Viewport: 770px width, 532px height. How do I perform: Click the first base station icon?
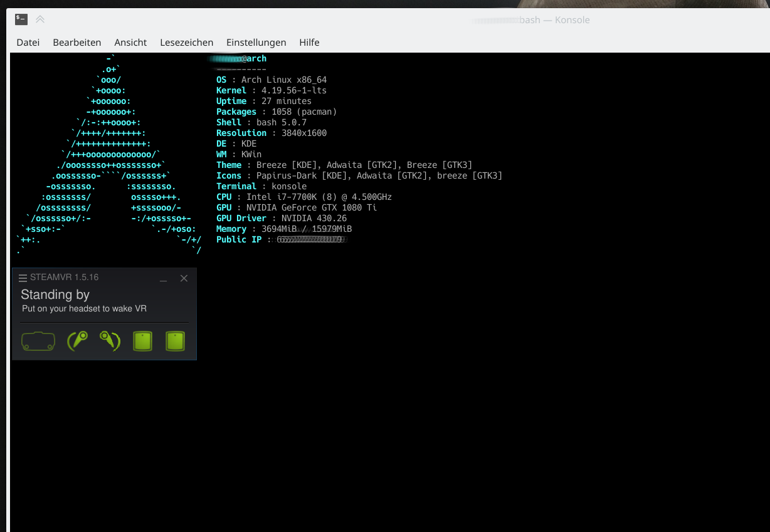143,342
